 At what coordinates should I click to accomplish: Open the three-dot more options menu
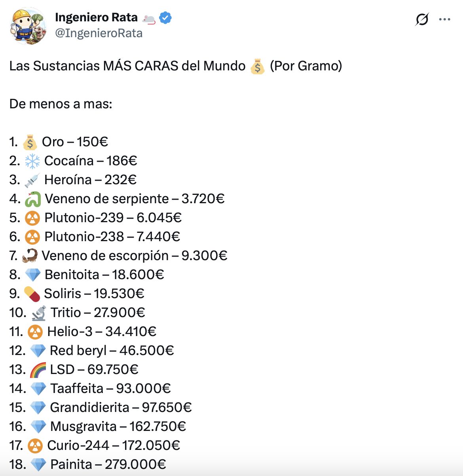445,19
